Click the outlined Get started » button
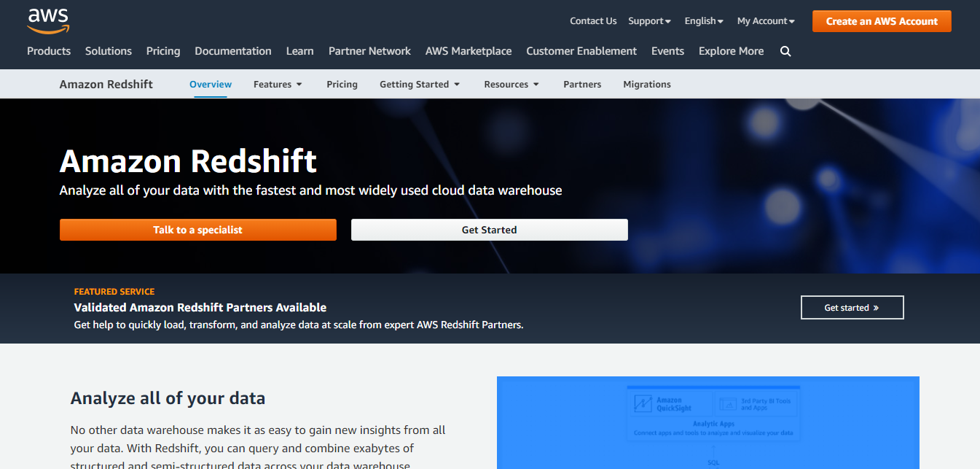980x469 pixels. tap(852, 308)
